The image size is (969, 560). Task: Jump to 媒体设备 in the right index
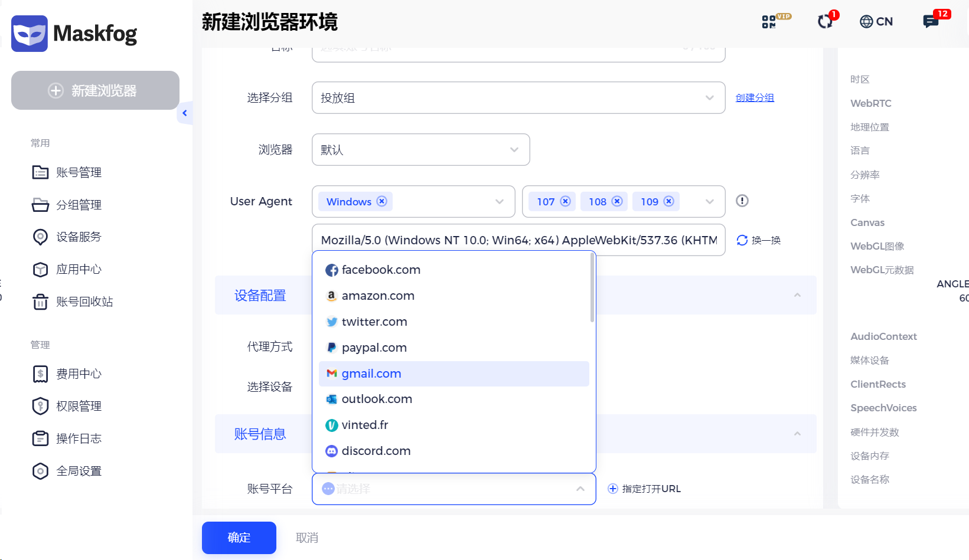coord(870,360)
